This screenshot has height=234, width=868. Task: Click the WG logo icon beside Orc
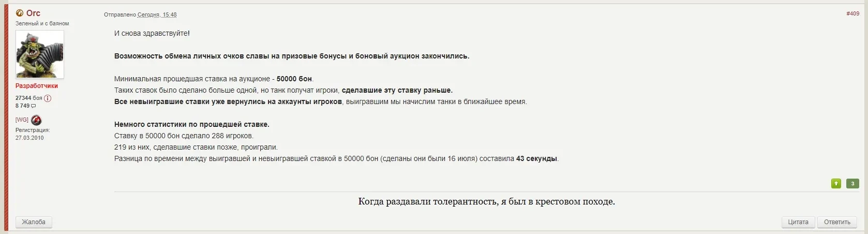20,13
